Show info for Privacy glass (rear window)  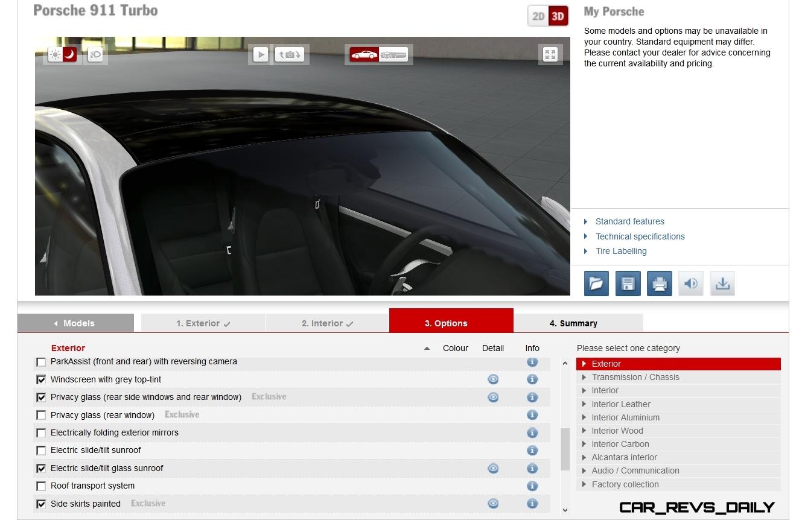(532, 415)
